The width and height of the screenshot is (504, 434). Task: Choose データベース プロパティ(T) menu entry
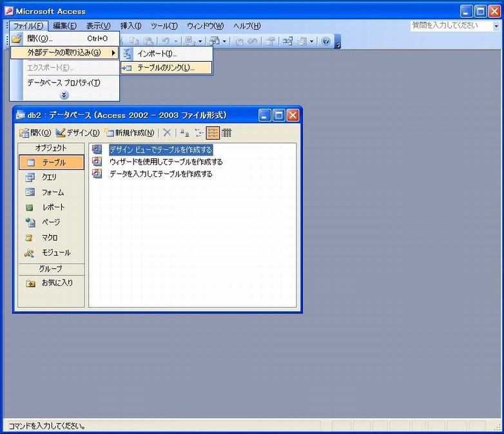(64, 82)
